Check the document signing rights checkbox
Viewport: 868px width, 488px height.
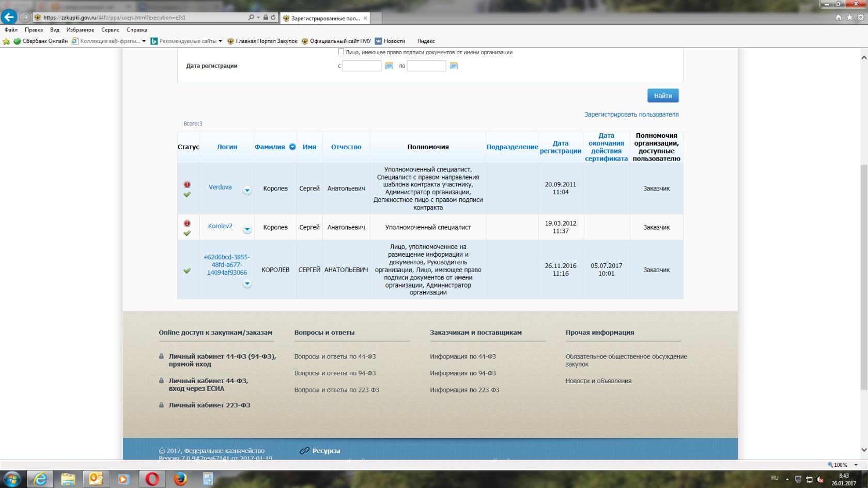341,52
